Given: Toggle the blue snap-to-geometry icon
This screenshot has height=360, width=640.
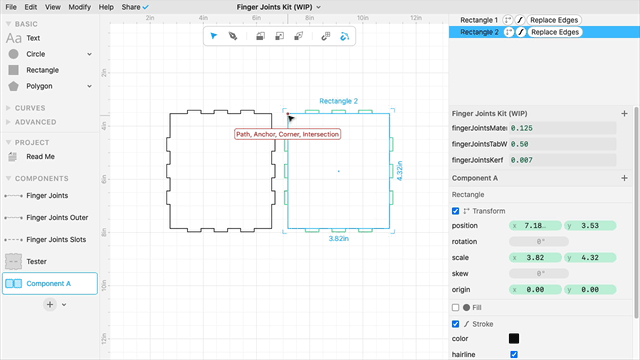Looking at the screenshot, I should pyautogui.click(x=344, y=36).
